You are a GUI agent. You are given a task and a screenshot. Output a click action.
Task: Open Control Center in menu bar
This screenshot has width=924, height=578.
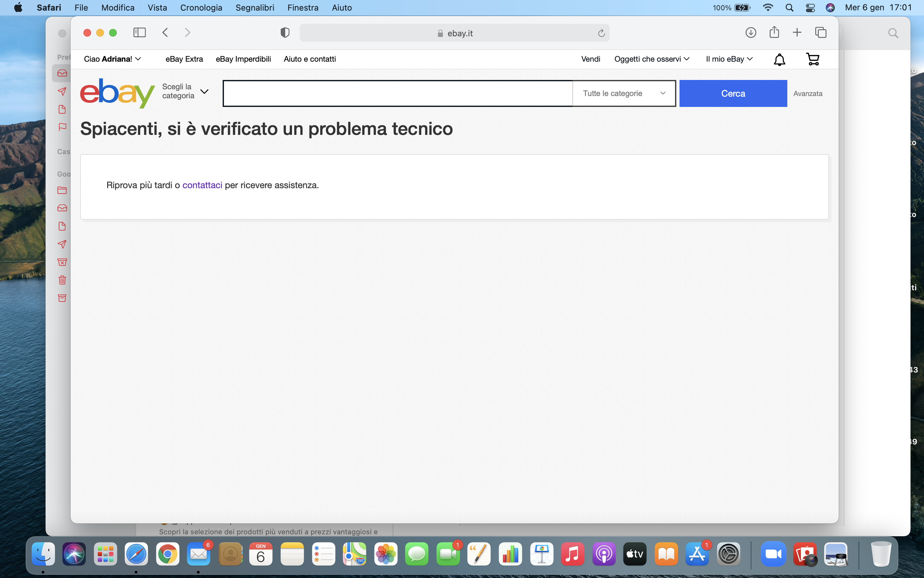tap(810, 8)
